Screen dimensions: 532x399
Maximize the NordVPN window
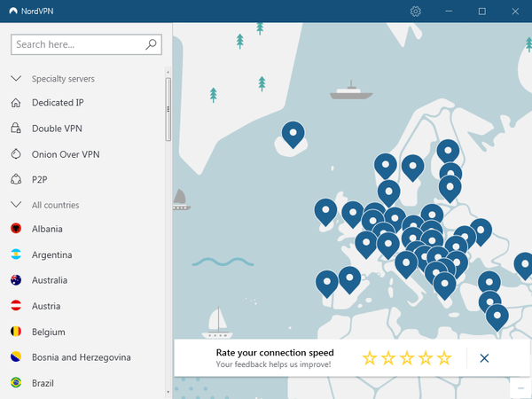(481, 12)
